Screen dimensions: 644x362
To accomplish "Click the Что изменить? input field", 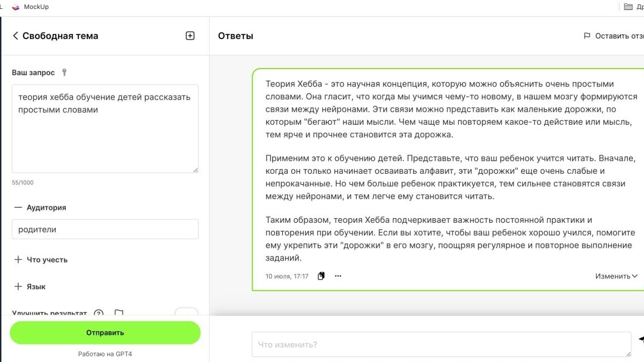I will (441, 344).
